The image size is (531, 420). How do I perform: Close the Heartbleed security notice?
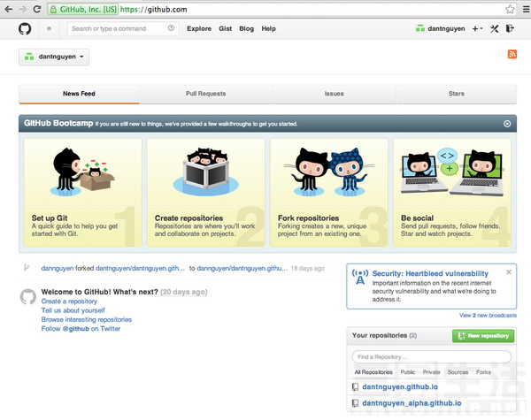(508, 272)
